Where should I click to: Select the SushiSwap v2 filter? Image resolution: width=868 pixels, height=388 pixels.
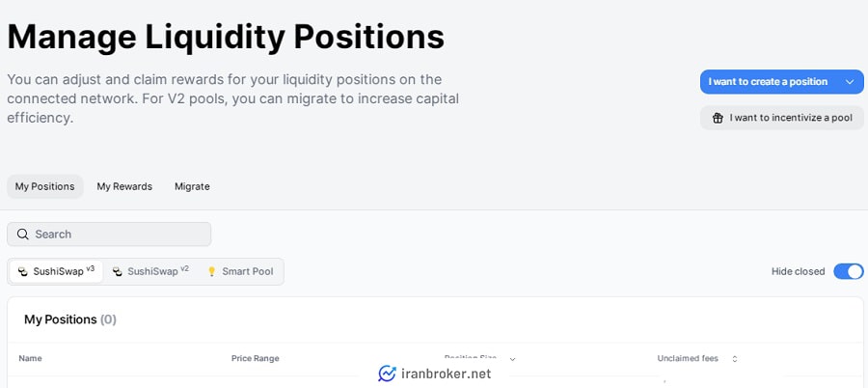pyautogui.click(x=150, y=271)
